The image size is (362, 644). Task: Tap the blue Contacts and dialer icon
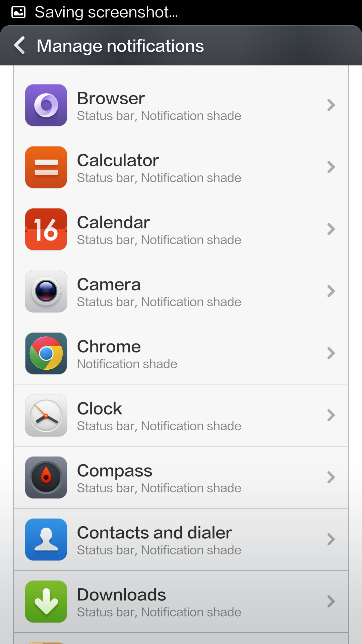coord(46,539)
